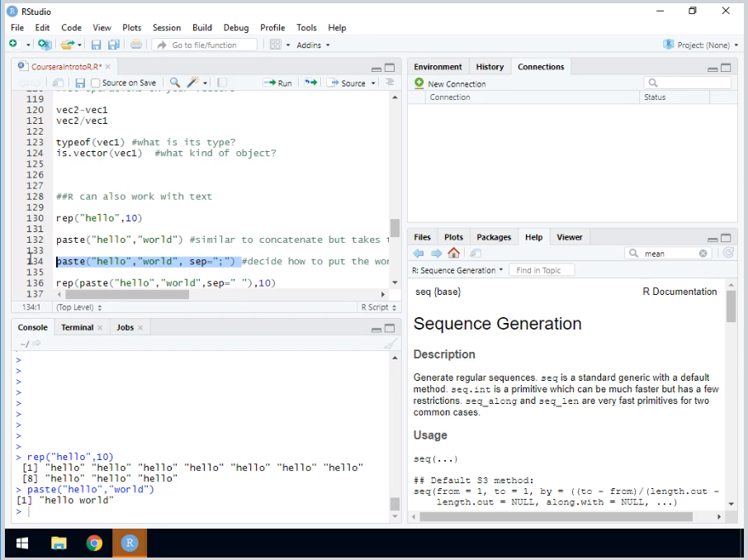Screen dimensions: 748x560
Task: Open the Find/Replace magnifier in editor
Action: tap(175, 83)
